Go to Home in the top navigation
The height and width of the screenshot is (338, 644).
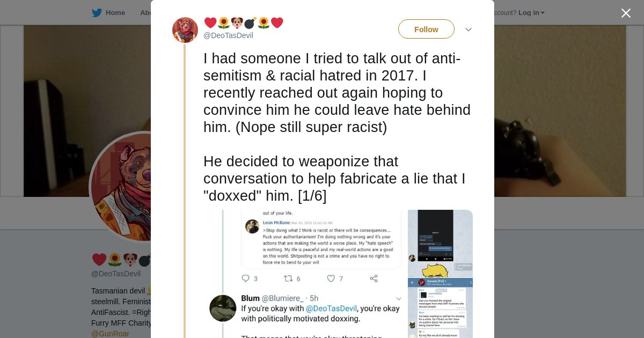tap(115, 13)
